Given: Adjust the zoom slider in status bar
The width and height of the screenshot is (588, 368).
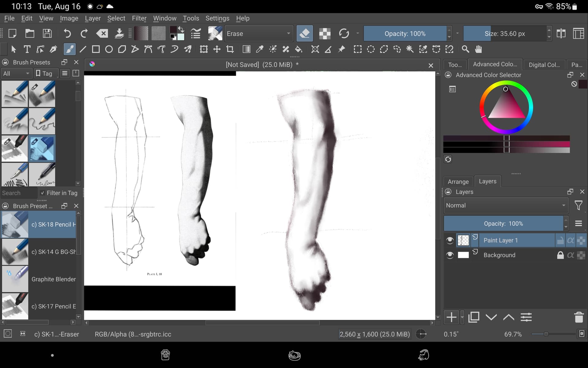Looking at the screenshot, I should [x=553, y=334].
